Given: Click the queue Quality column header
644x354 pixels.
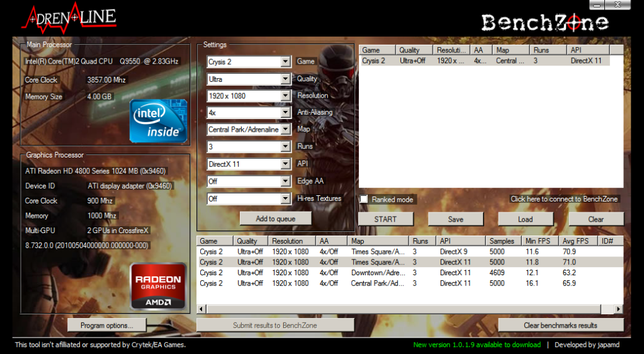Looking at the screenshot, I should (414, 50).
